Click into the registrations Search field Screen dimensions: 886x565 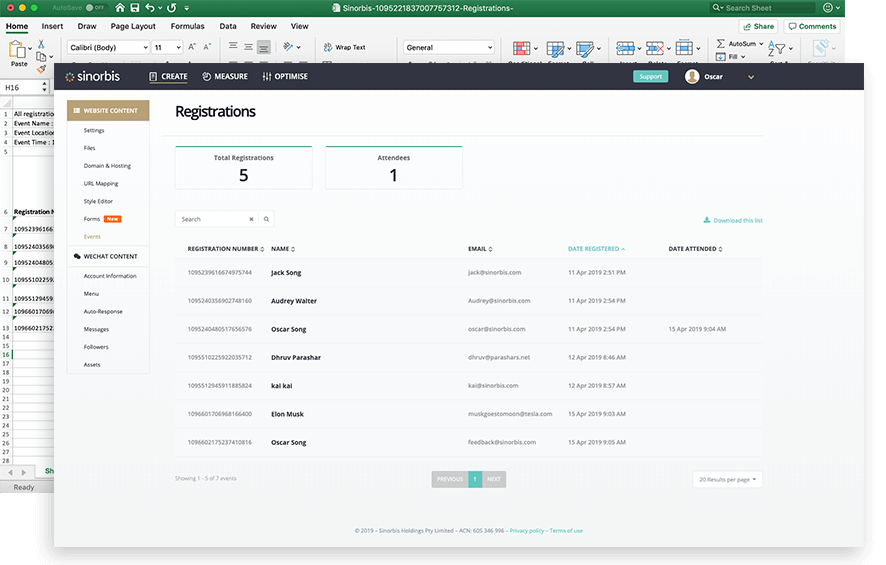[214, 219]
